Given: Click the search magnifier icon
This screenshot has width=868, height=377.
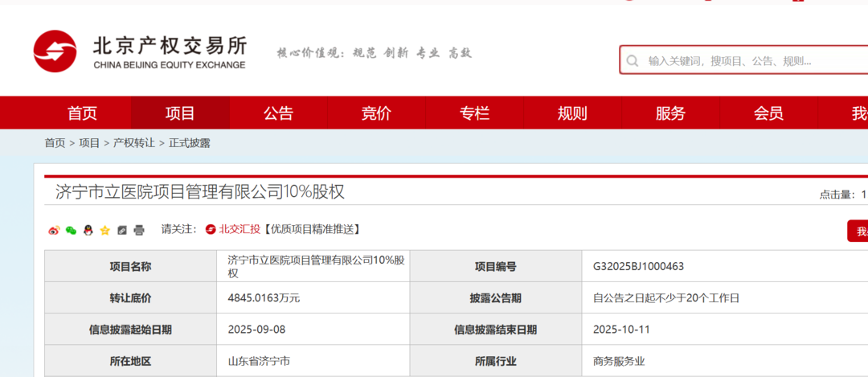Looking at the screenshot, I should click(x=632, y=60).
